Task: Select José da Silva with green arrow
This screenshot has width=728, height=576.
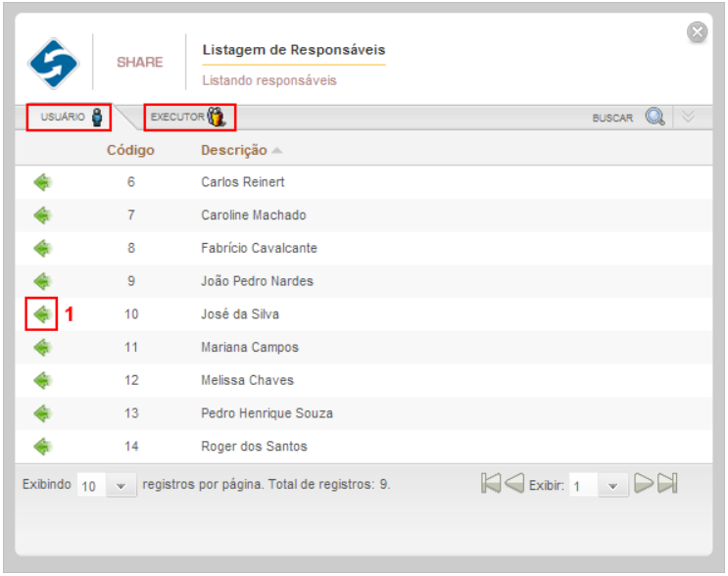Action: tap(43, 314)
